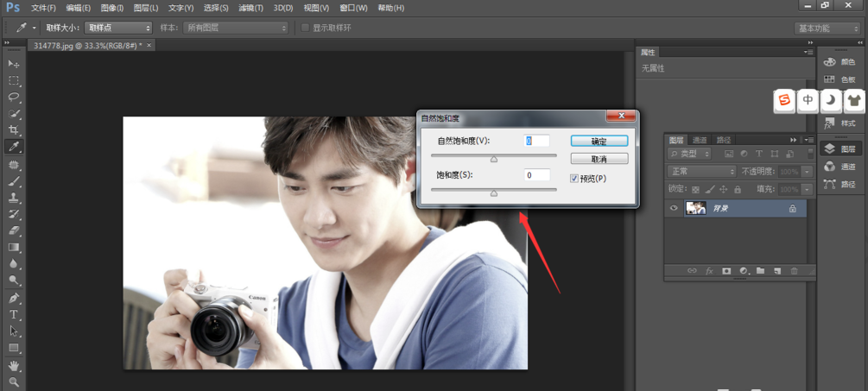The height and width of the screenshot is (391, 868).
Task: Open the 滤镜(T) menu
Action: click(250, 8)
